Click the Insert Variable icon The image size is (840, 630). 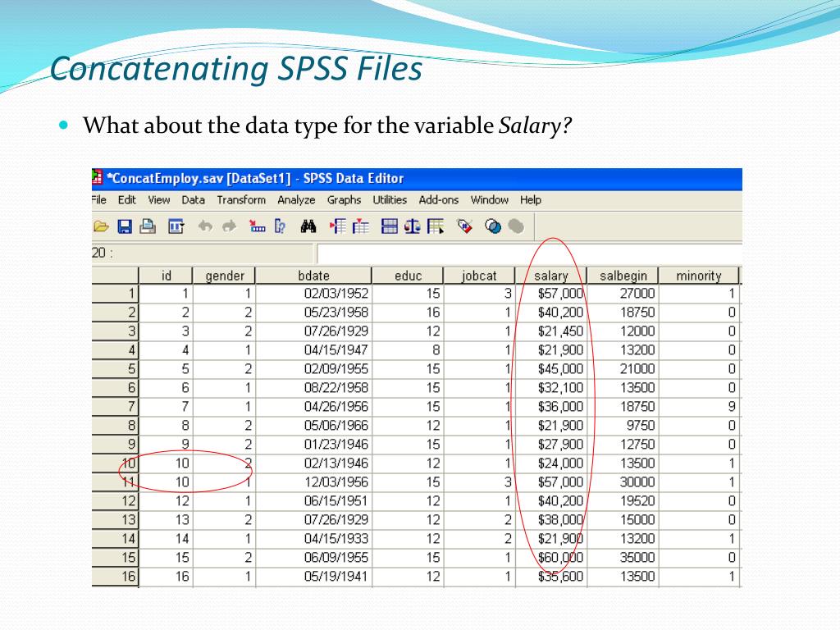361,226
